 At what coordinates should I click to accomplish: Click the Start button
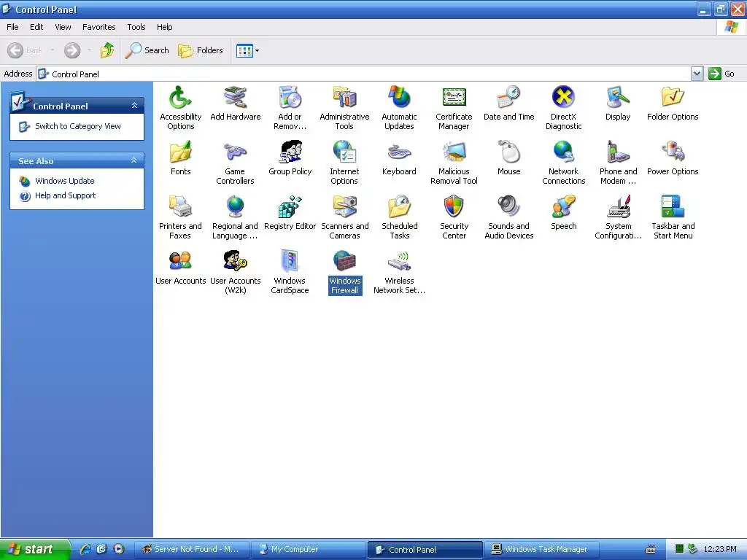point(35,549)
